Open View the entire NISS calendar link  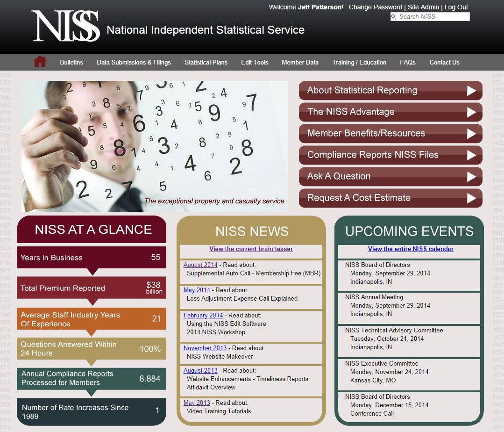411,249
